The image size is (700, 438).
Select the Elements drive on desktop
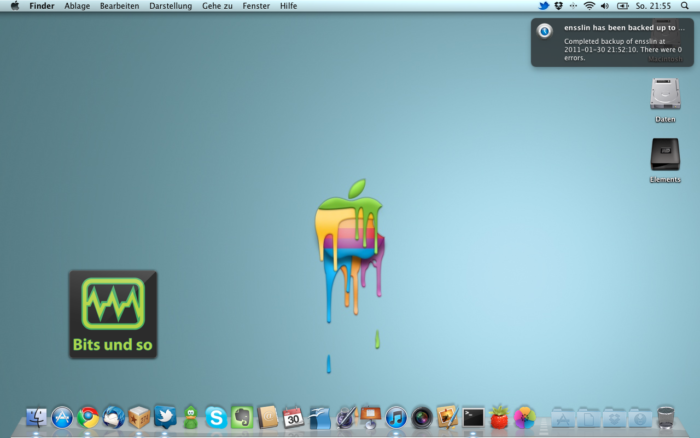coord(665,156)
